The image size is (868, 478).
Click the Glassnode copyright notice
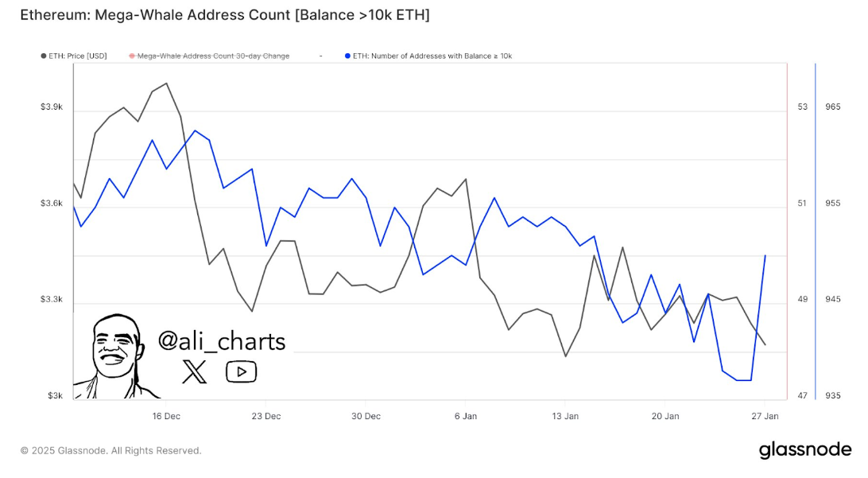110,451
